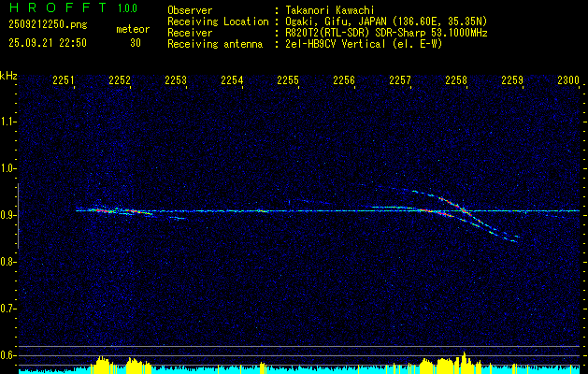Click the 0.6 kHz frequency label
The image size is (588, 374).
click(x=7, y=355)
